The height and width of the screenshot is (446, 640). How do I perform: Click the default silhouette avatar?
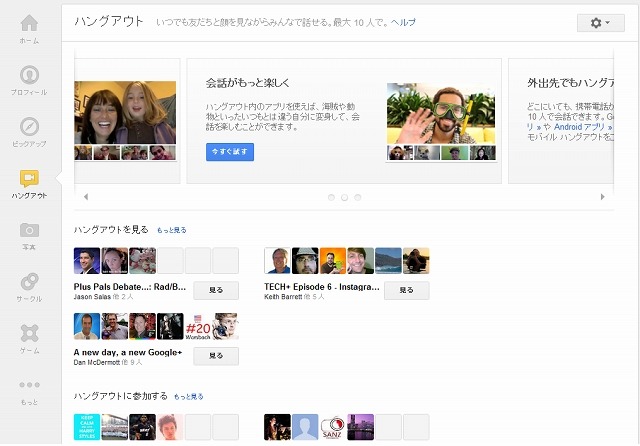click(305, 427)
